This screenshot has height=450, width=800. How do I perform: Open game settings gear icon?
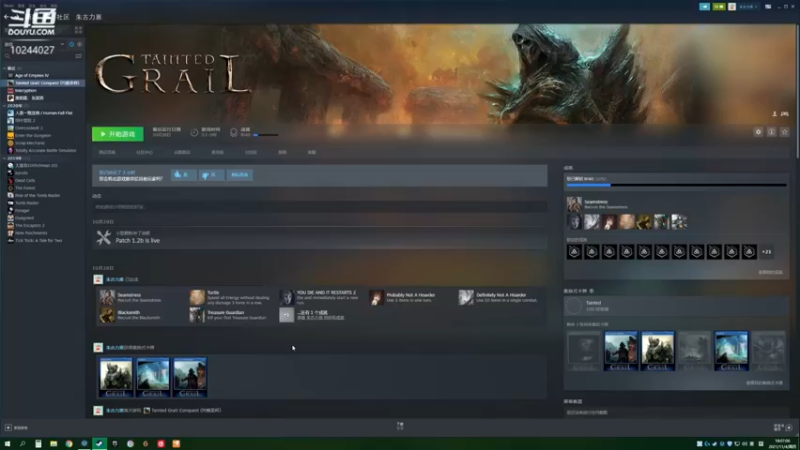758,132
